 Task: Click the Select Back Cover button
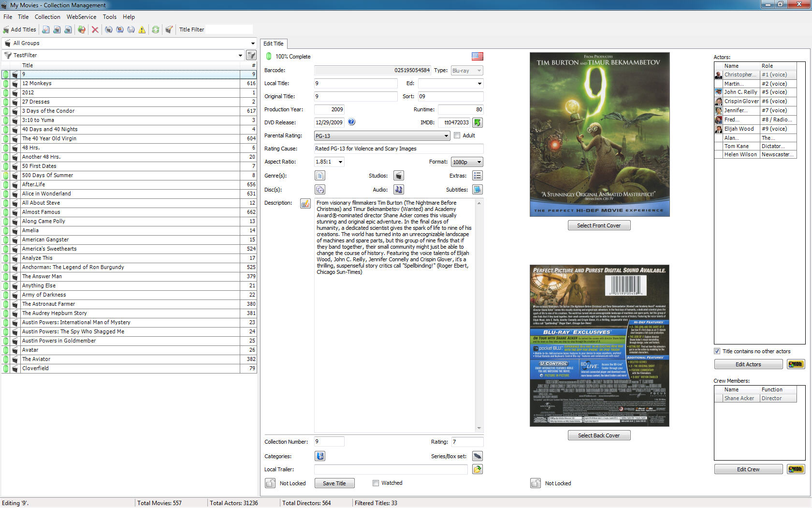[x=599, y=435]
